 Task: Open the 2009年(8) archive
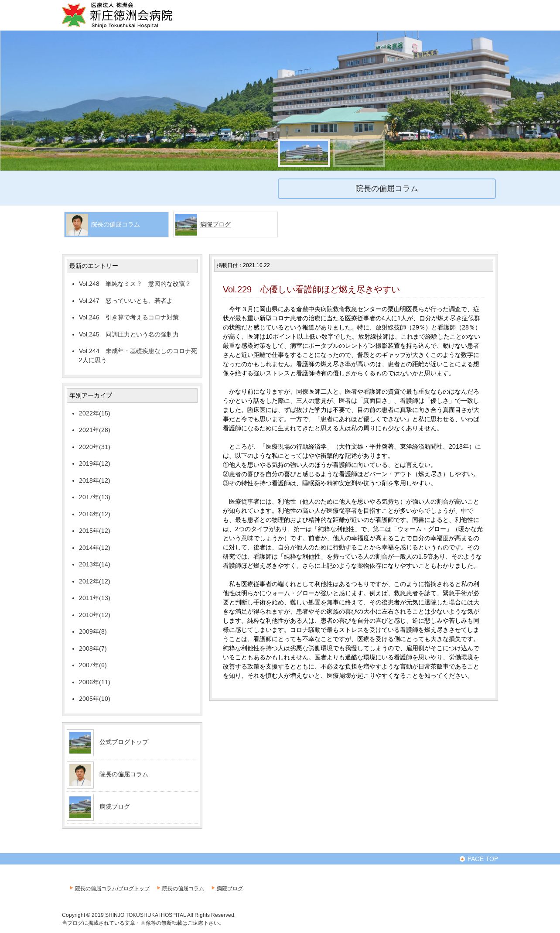click(93, 632)
